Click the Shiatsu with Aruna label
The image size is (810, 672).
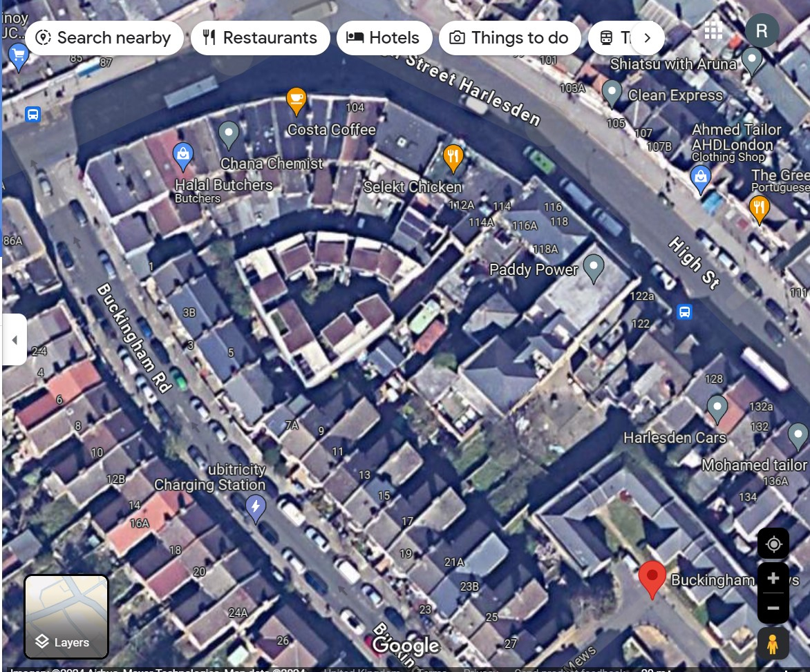click(673, 64)
